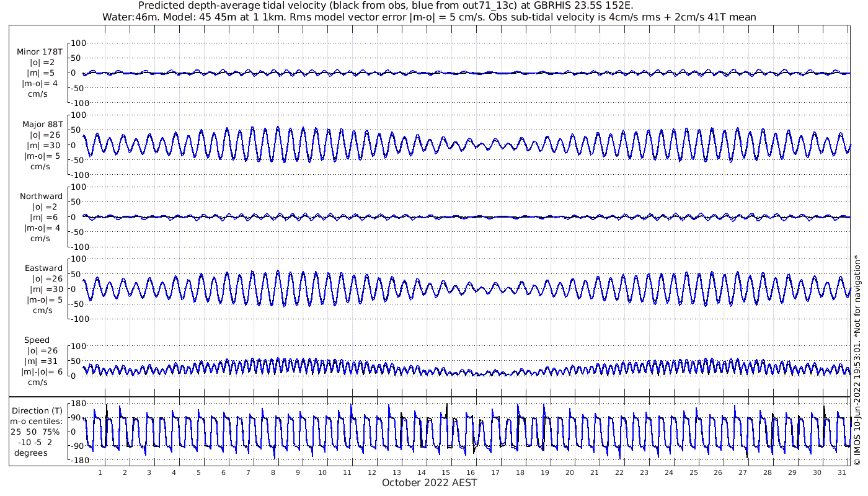Viewport: 868px width, 496px height.
Task: Click date tick '31' on the time axis
Action: [x=841, y=472]
